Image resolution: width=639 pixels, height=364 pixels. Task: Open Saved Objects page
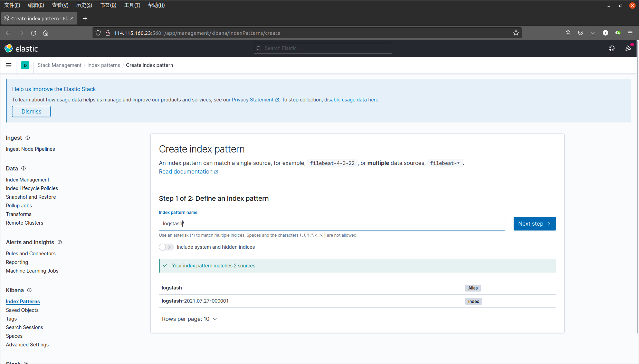coord(22,310)
